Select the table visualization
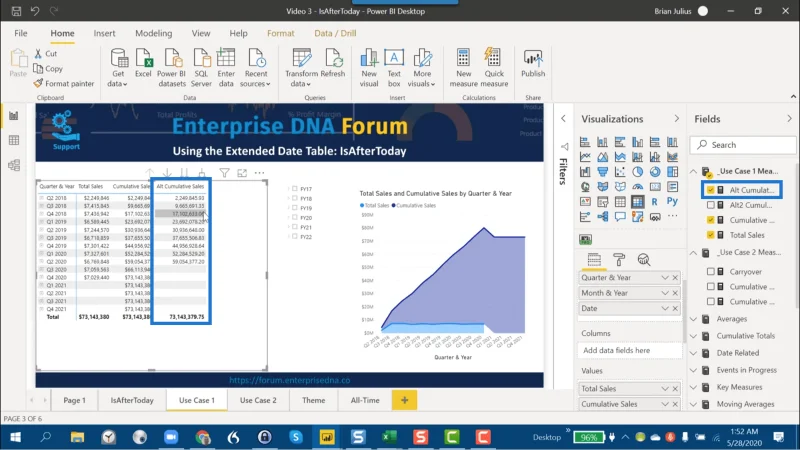800x450 pixels. point(620,202)
